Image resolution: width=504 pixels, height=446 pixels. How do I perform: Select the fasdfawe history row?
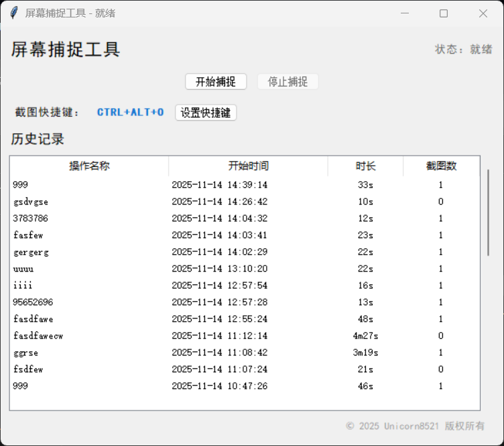(245, 319)
